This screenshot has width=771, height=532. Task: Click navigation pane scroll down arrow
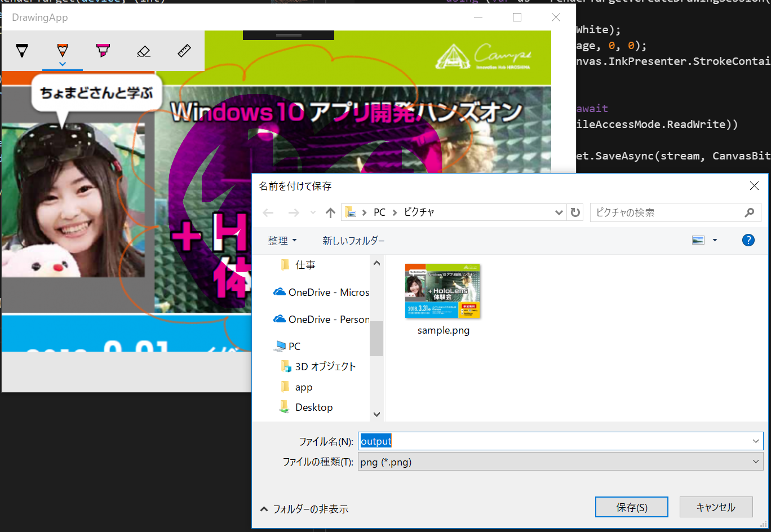pos(376,414)
